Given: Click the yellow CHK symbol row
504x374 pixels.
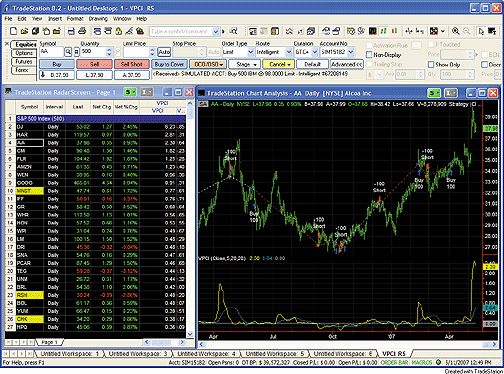Looking at the screenshot, I should (30, 319).
